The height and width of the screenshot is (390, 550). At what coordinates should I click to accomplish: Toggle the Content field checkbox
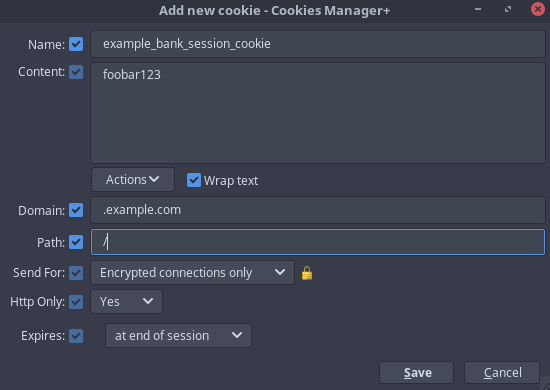coord(76,72)
